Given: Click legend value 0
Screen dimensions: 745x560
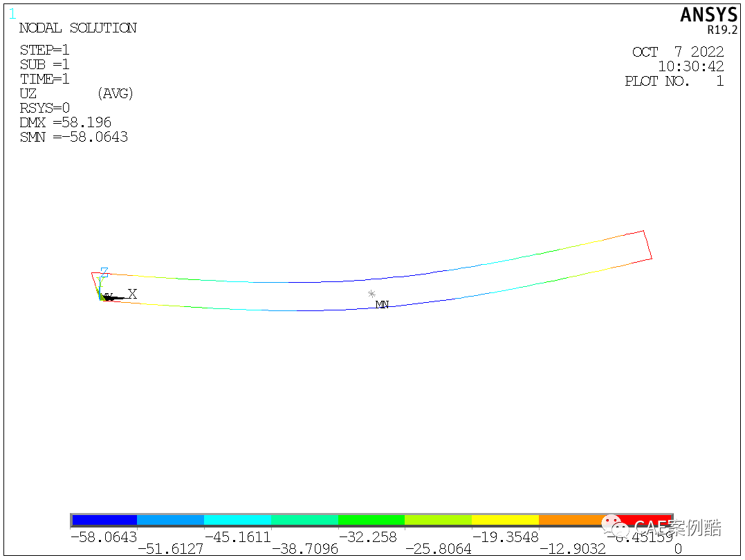Looking at the screenshot, I should tap(678, 549).
